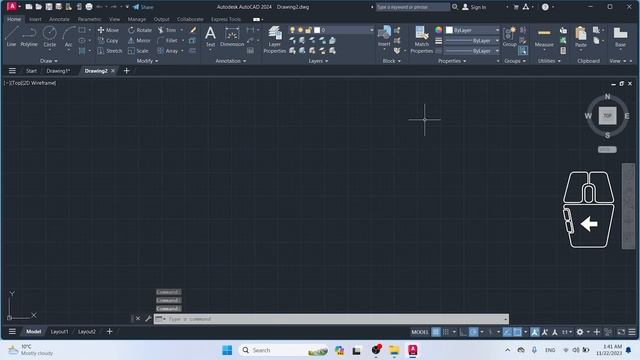Switch to the Annotate ribbon tab

(x=59, y=19)
